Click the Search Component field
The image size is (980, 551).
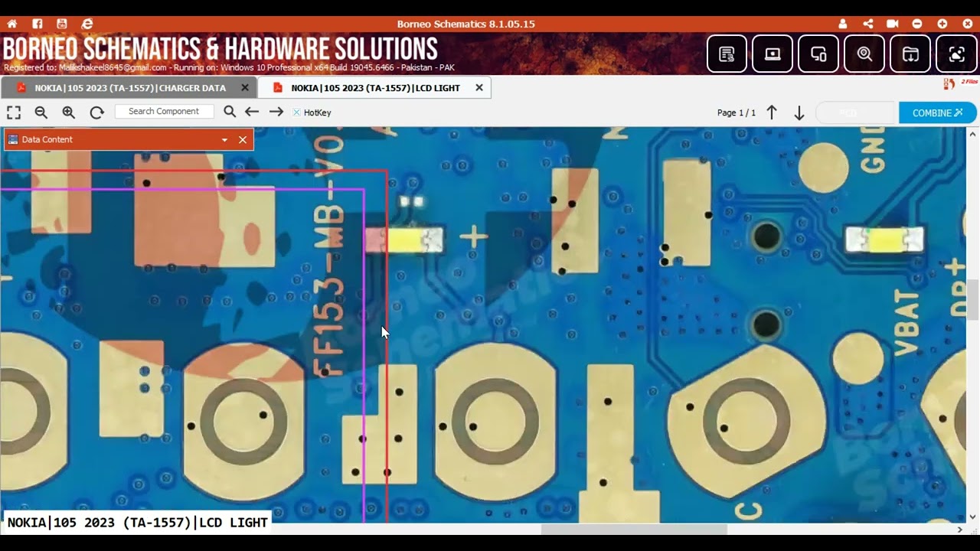click(164, 112)
